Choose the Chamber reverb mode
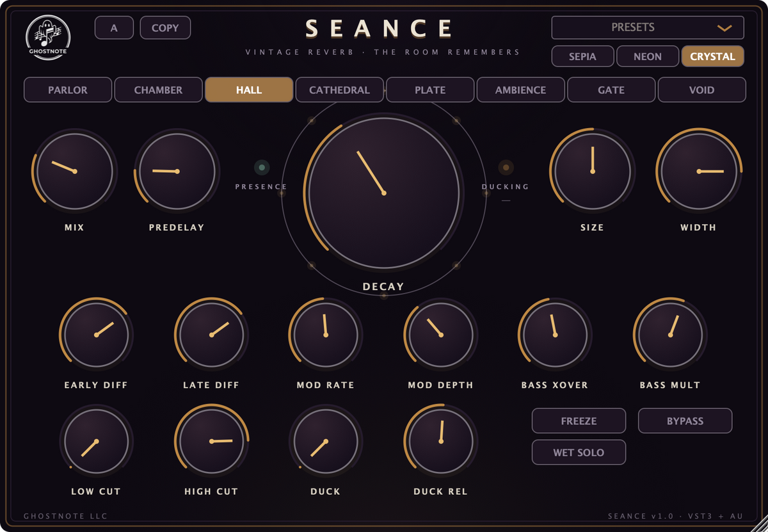 point(158,90)
